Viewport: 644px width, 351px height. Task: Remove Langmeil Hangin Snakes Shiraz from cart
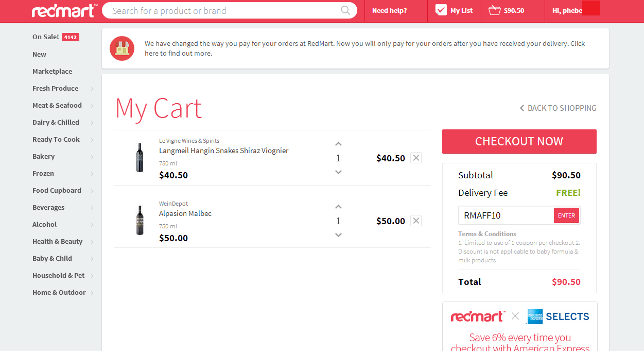[416, 158]
